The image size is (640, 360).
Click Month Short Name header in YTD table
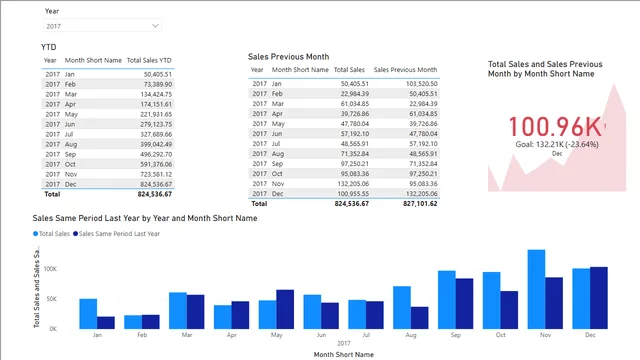pyautogui.click(x=93, y=60)
